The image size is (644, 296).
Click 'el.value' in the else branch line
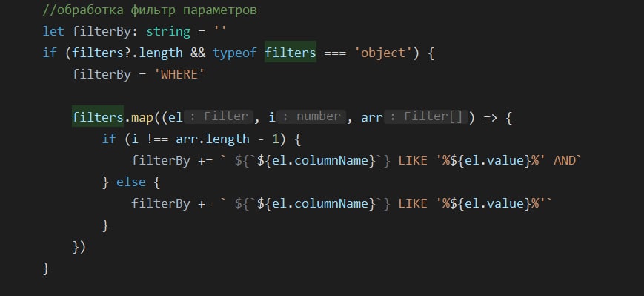(x=494, y=203)
